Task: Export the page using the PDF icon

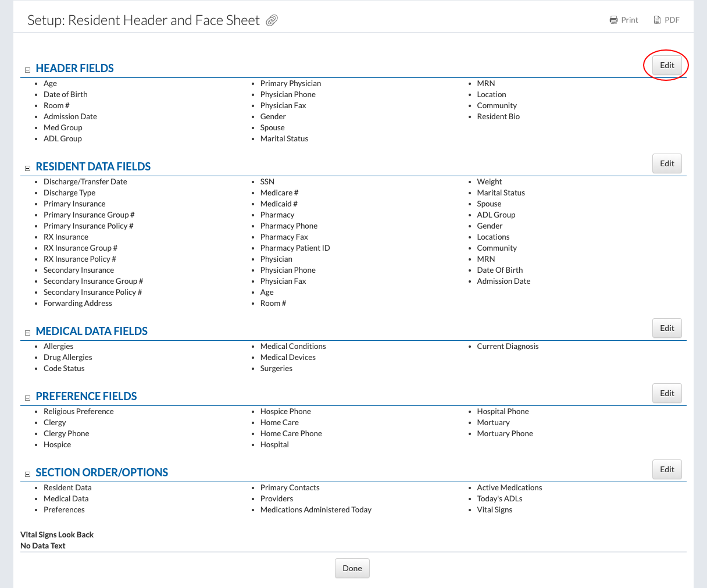Action: [x=657, y=20]
